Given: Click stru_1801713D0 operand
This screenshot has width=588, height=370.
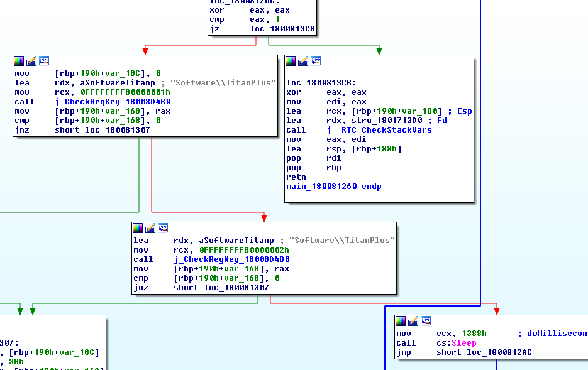Looking at the screenshot, I should [387, 121].
